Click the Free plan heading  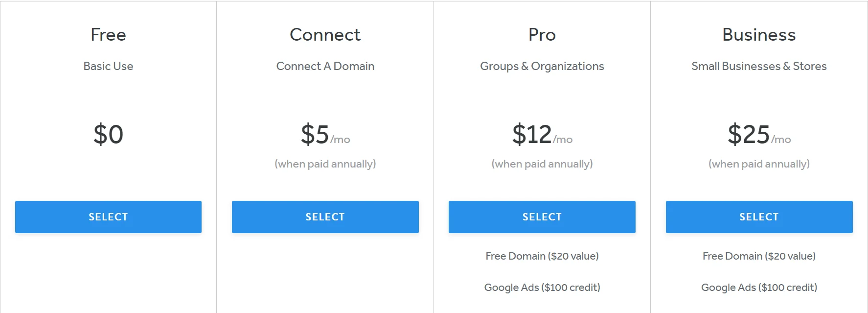coord(108,35)
